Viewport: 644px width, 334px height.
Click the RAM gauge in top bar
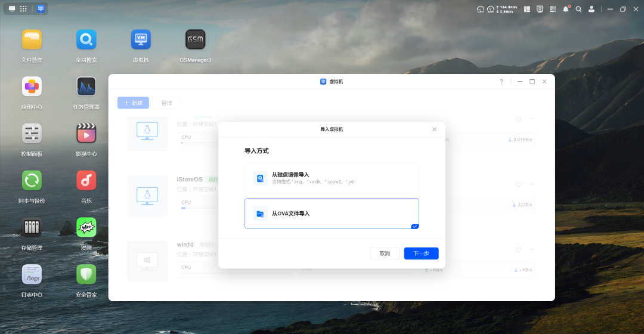click(490, 9)
